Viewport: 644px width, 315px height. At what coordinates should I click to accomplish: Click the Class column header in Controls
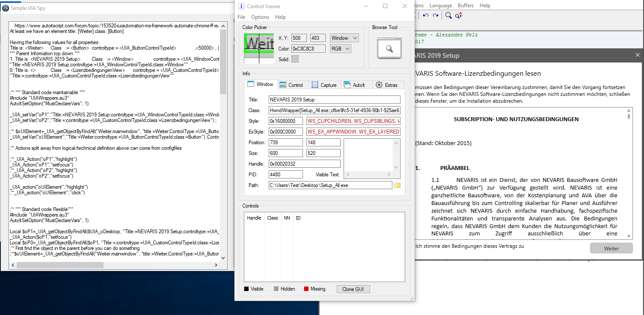tap(273, 218)
